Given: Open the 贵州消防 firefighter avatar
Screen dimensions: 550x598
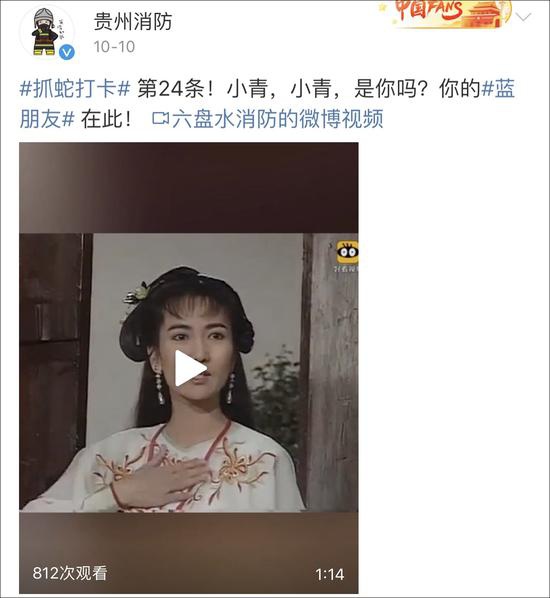Looking at the screenshot, I should [47, 33].
